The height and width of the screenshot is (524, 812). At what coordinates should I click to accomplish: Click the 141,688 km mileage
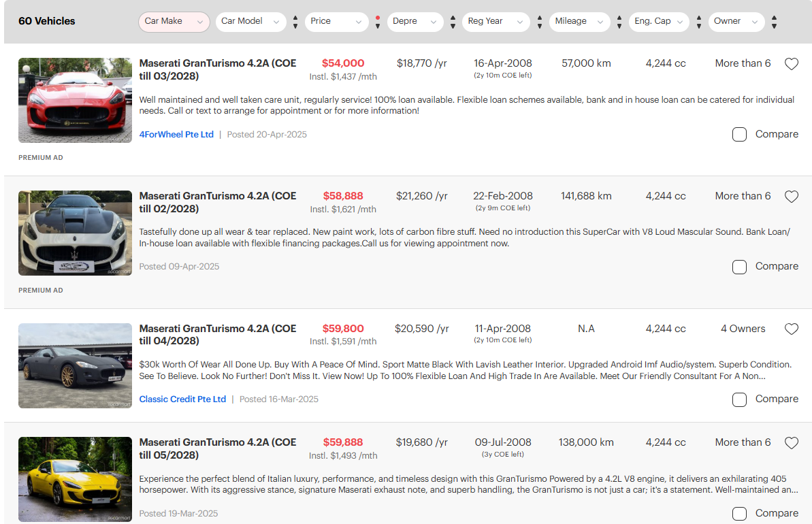tap(586, 196)
